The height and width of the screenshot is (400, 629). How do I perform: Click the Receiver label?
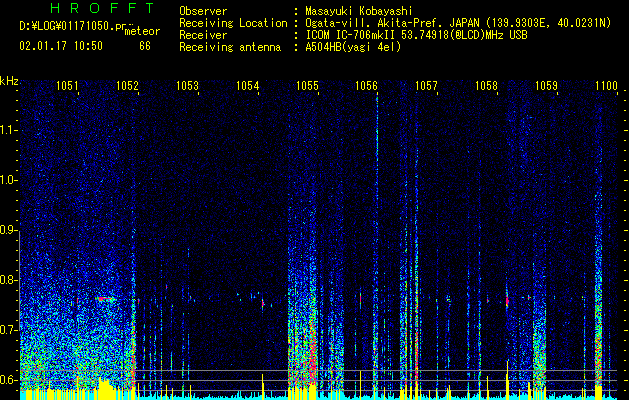(203, 35)
